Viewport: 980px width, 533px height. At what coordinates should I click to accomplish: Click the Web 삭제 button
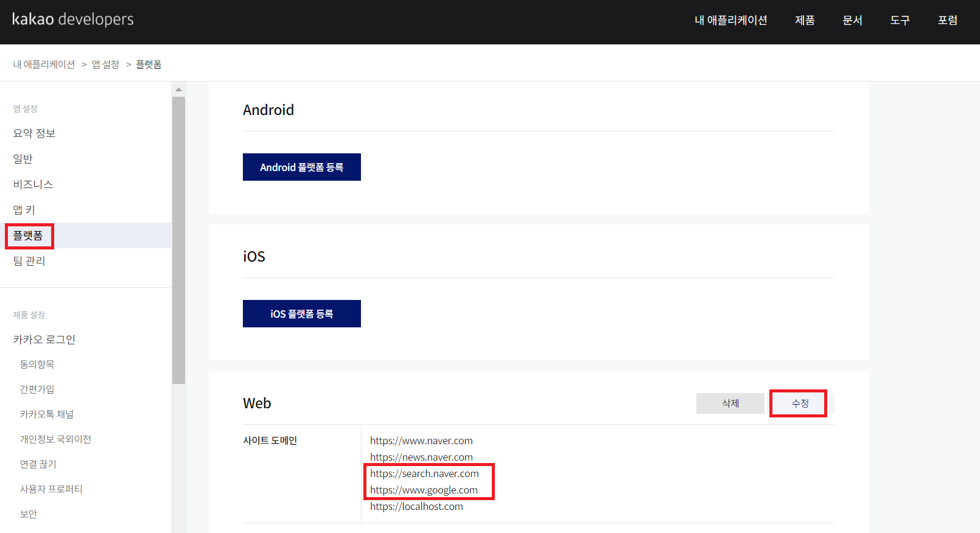tap(730, 403)
